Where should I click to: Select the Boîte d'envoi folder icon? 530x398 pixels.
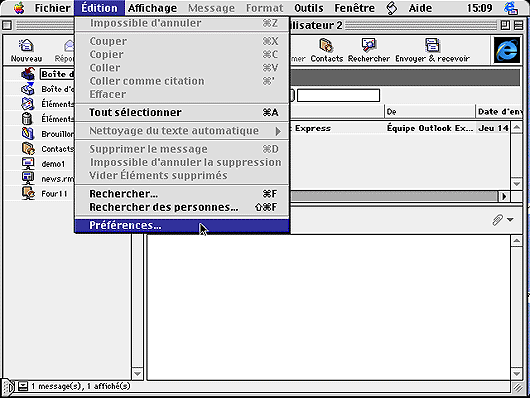pyautogui.click(x=28, y=89)
